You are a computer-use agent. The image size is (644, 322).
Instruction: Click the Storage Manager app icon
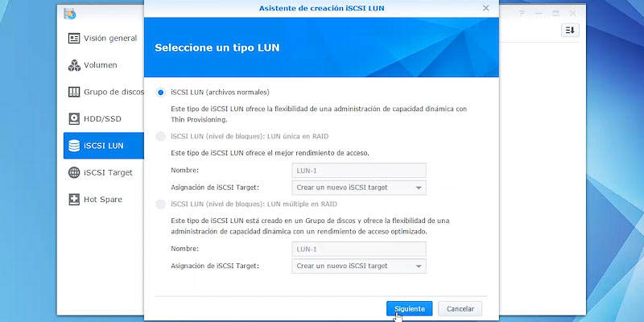(x=70, y=14)
